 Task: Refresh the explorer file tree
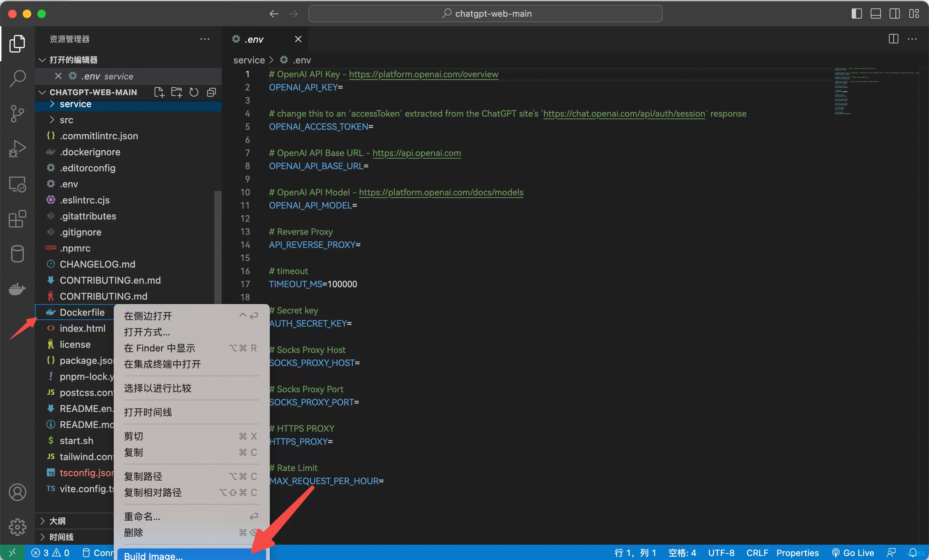[x=194, y=92]
